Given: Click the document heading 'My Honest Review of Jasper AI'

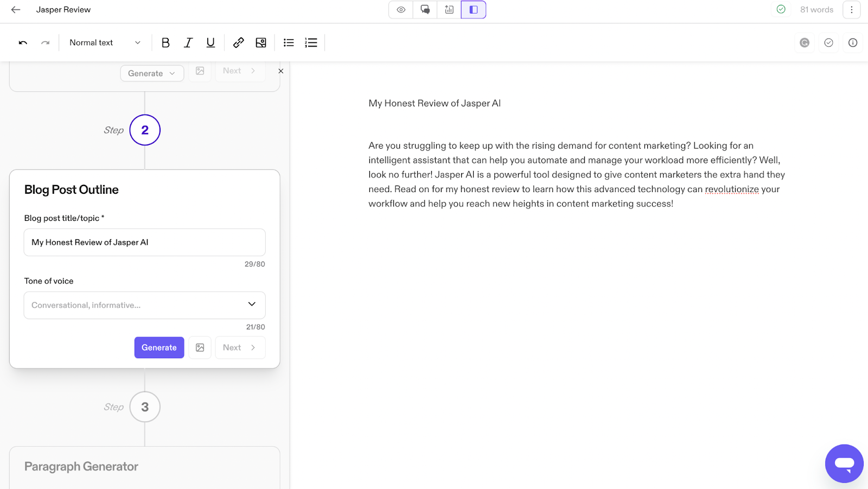Looking at the screenshot, I should click(435, 103).
